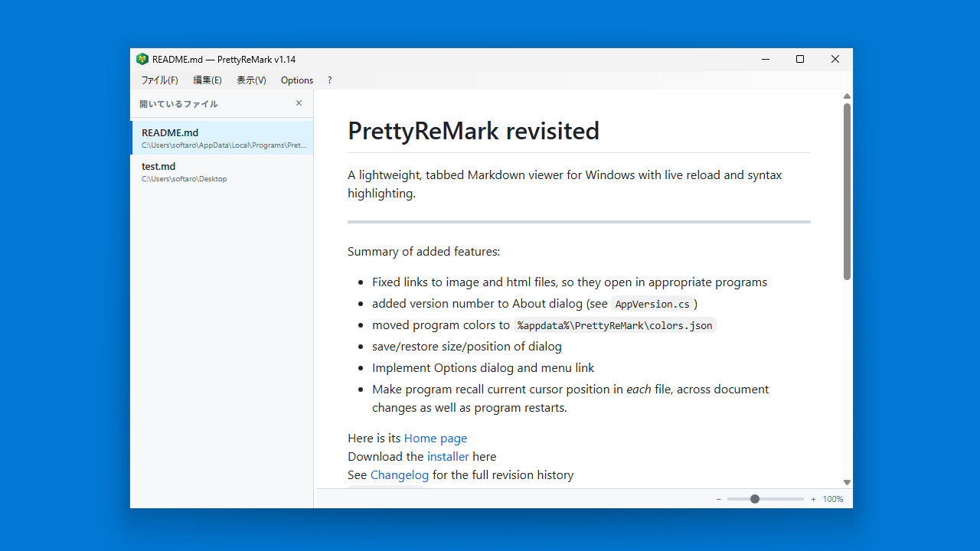Minimize the PrettyReMark window
Screen dimensions: 980x551
pos(765,59)
